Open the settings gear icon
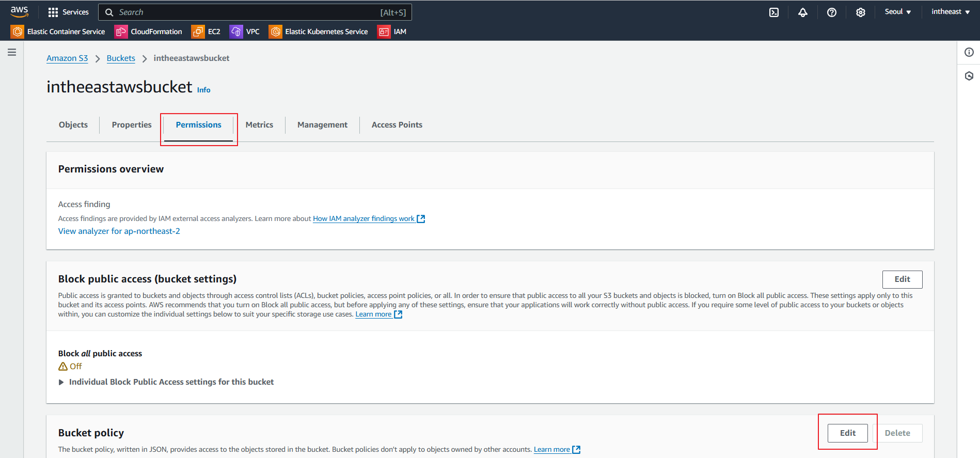Image resolution: width=980 pixels, height=458 pixels. click(x=860, y=12)
